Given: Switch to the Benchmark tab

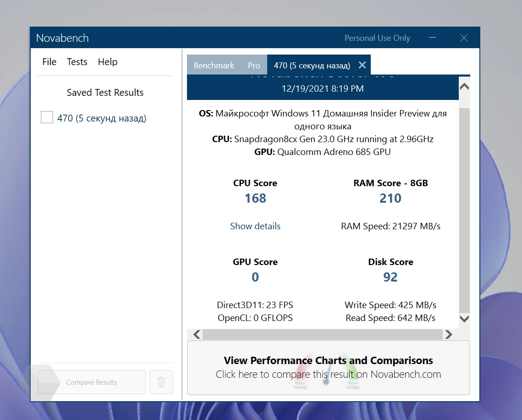Looking at the screenshot, I should click(x=214, y=65).
